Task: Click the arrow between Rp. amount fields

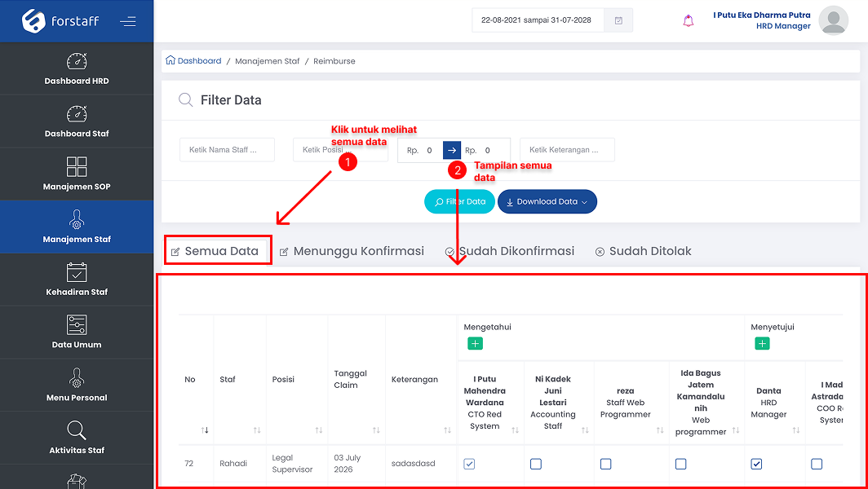Action: [452, 150]
